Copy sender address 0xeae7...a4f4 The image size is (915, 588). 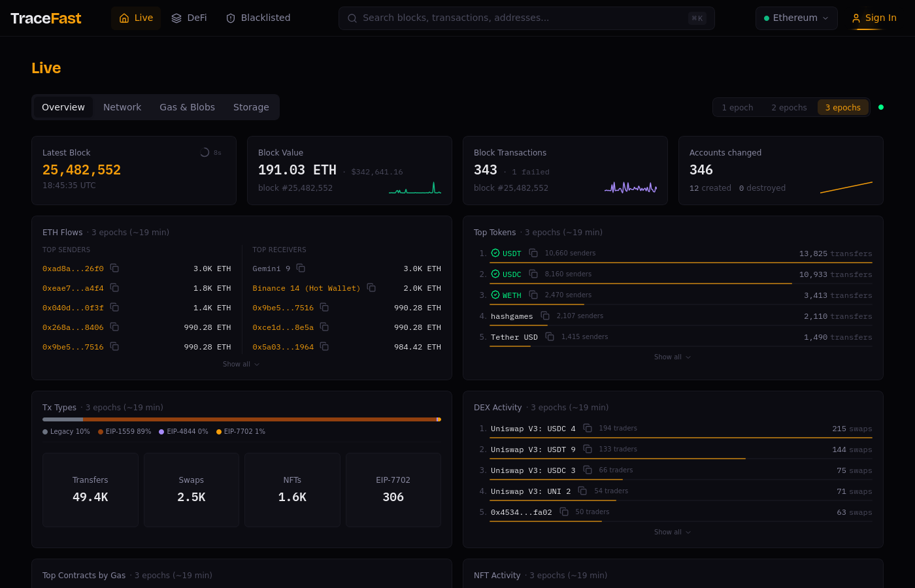114,288
